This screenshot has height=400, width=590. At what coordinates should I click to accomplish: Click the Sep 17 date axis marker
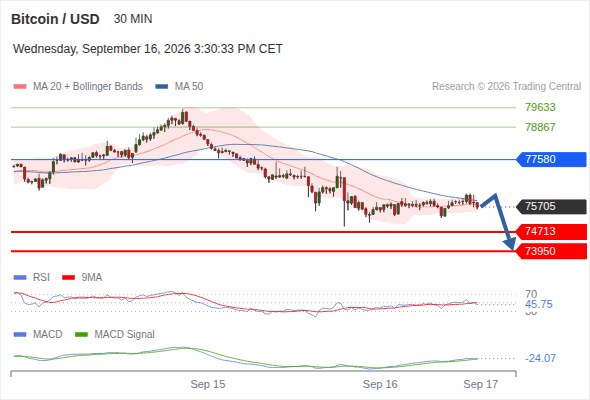(x=481, y=384)
